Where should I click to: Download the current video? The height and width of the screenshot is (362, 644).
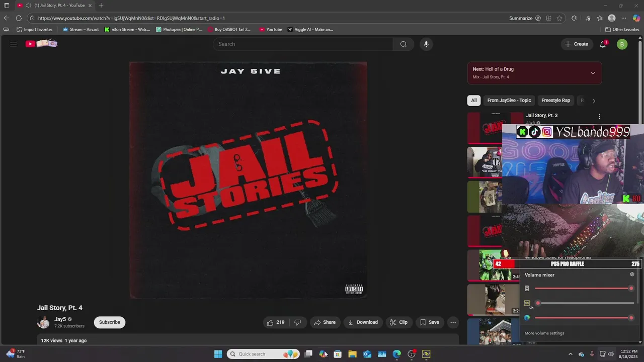pyautogui.click(x=363, y=322)
